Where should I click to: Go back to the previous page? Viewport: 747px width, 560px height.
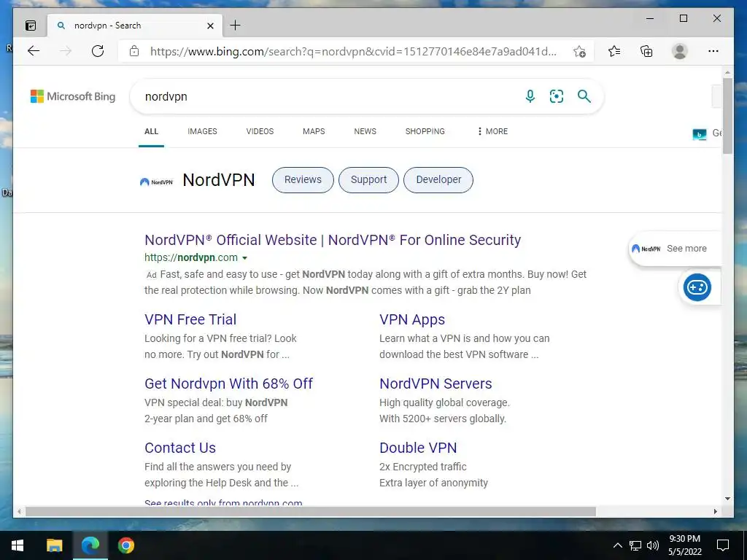(x=34, y=51)
